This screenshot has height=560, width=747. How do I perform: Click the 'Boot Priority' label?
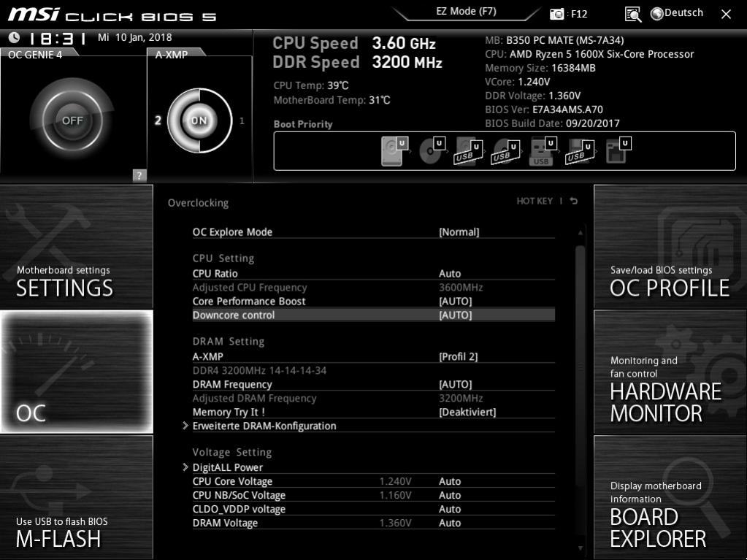point(303,124)
